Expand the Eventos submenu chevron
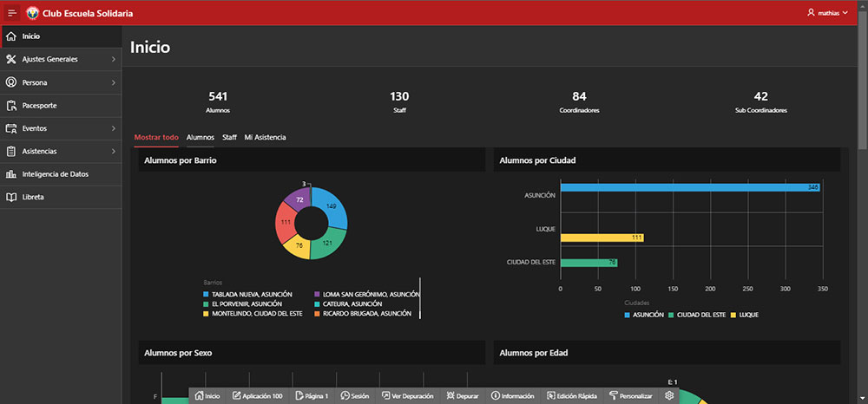This screenshot has width=868, height=404. pos(113,128)
